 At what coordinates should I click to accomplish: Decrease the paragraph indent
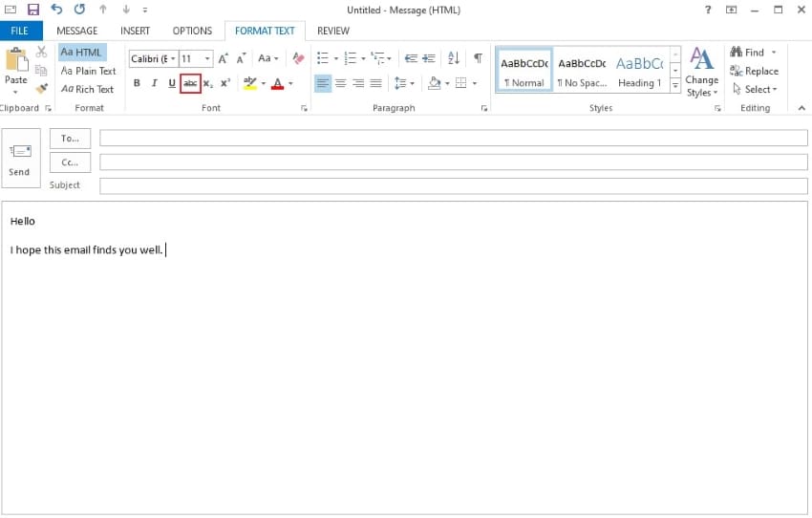click(x=411, y=58)
